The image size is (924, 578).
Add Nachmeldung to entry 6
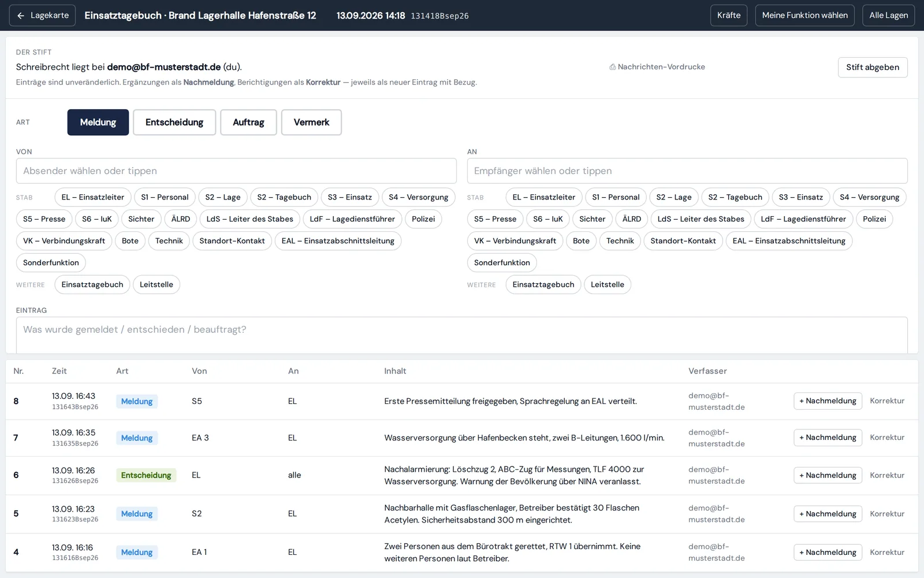pyautogui.click(x=828, y=475)
